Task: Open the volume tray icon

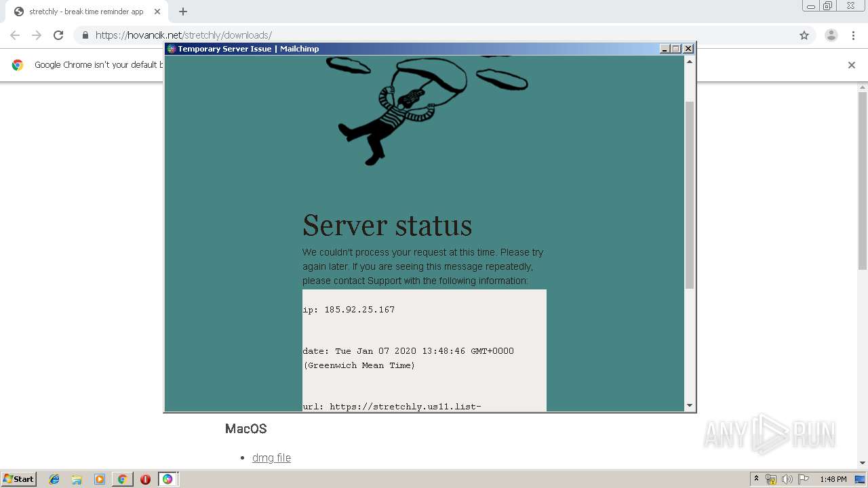Action: point(787,479)
